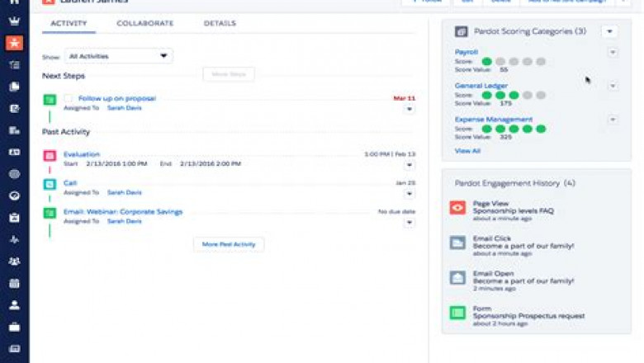Click the View All link
Screen dimensions: 644x363
(x=467, y=151)
